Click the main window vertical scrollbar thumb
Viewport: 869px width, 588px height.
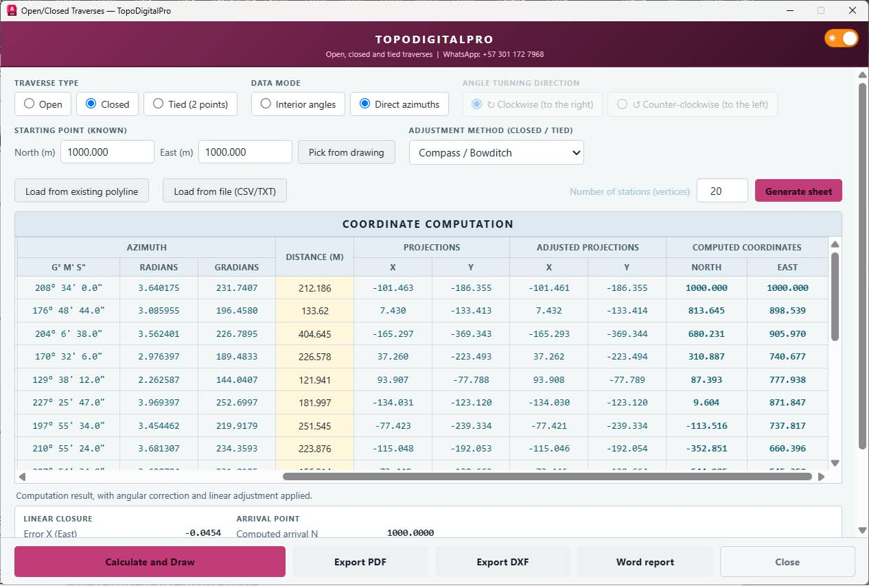(x=862, y=267)
